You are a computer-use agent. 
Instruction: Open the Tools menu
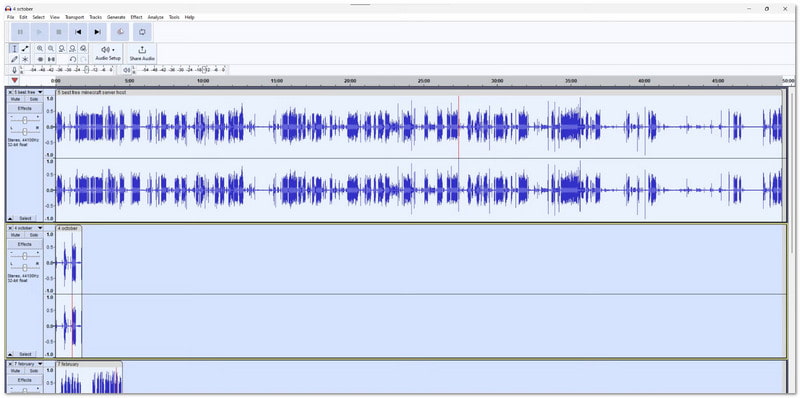pos(174,17)
